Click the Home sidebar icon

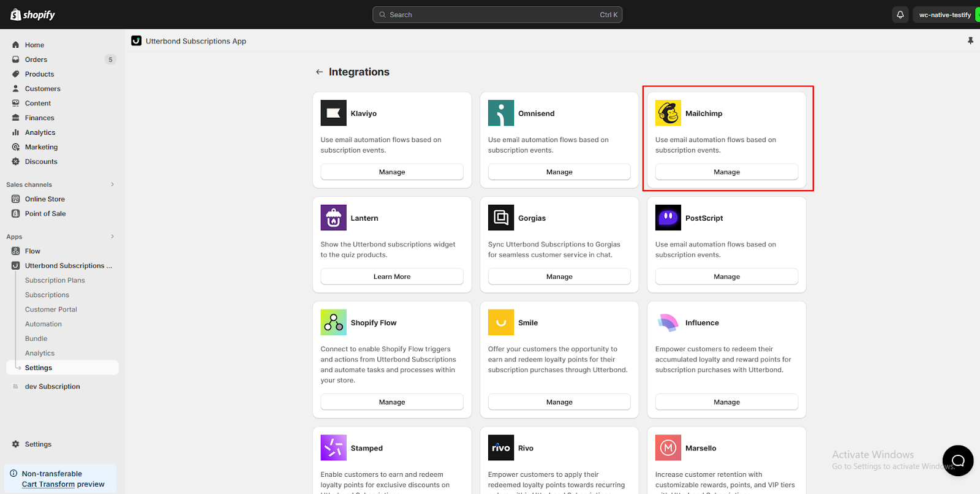point(16,45)
